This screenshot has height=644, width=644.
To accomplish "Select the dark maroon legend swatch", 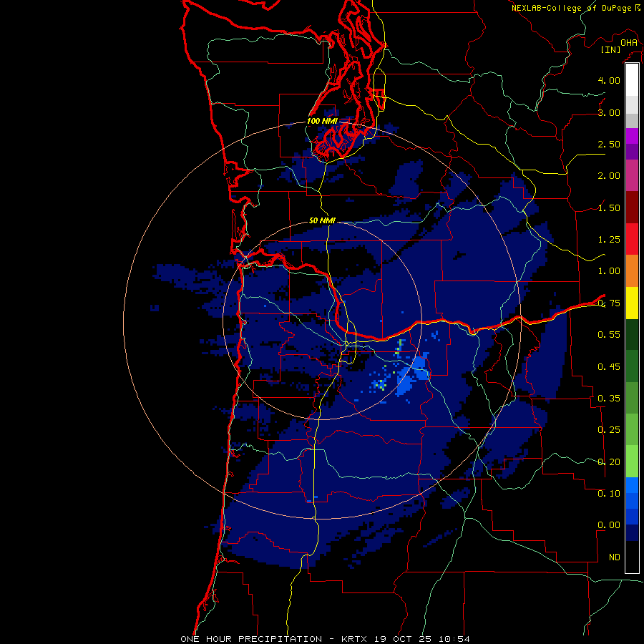I will tap(632, 208).
